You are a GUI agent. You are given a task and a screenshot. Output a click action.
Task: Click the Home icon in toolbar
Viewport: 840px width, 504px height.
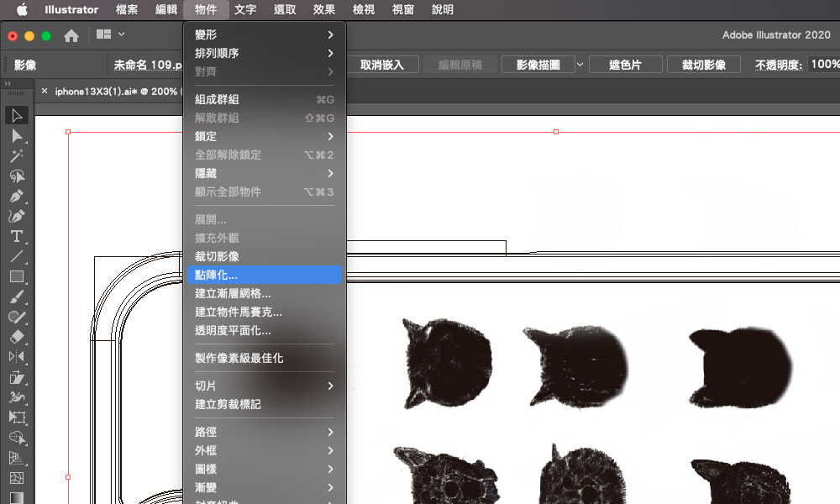(x=71, y=35)
